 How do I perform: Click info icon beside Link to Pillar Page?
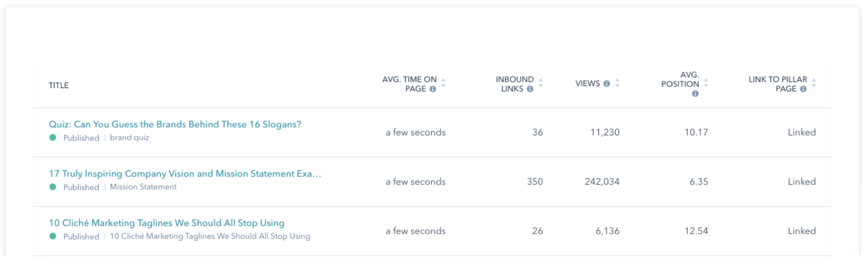803,89
